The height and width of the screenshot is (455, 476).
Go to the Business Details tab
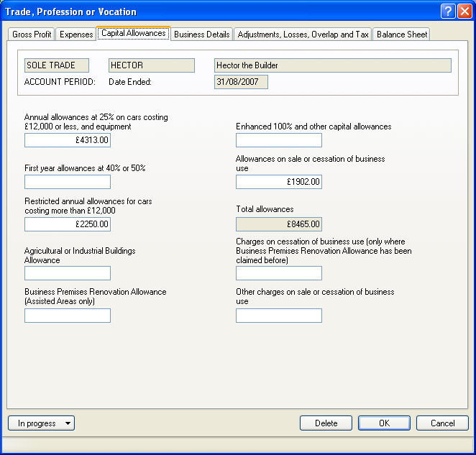202,35
